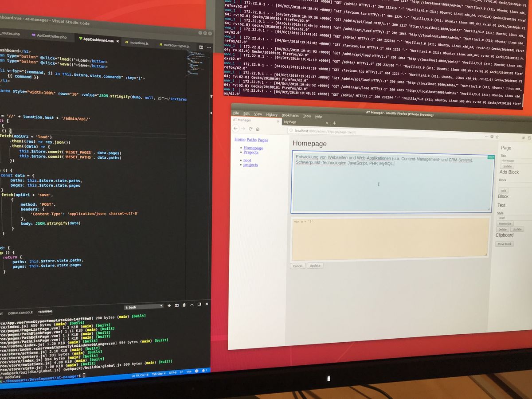The image size is (532, 399).
Task: Open Firefox File menu
Action: pos(236,113)
